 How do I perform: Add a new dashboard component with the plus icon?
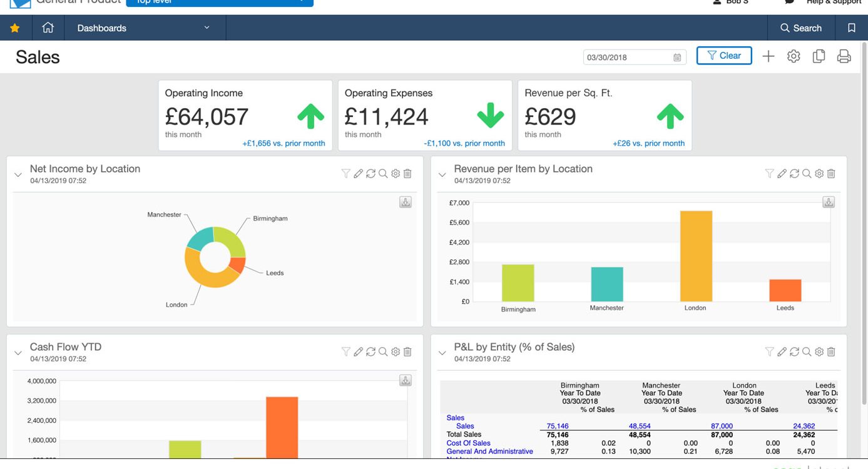click(x=768, y=56)
